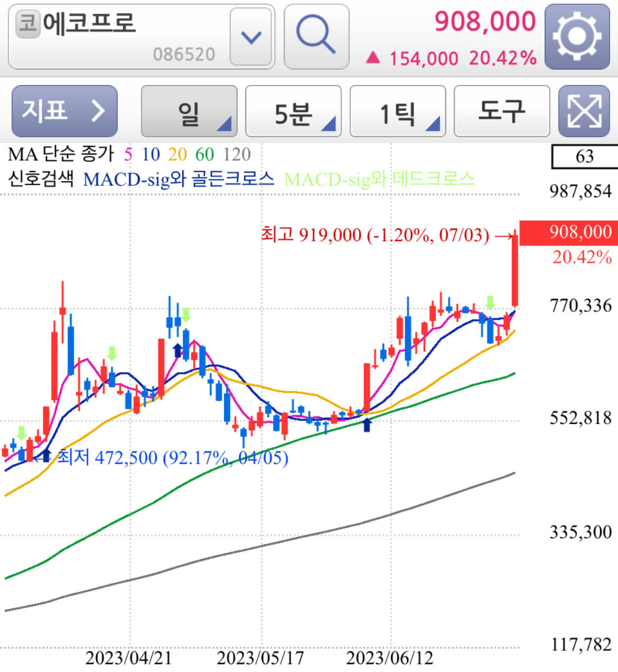Open the stock selector dropdown arrow
The image size is (618, 672).
(x=251, y=36)
